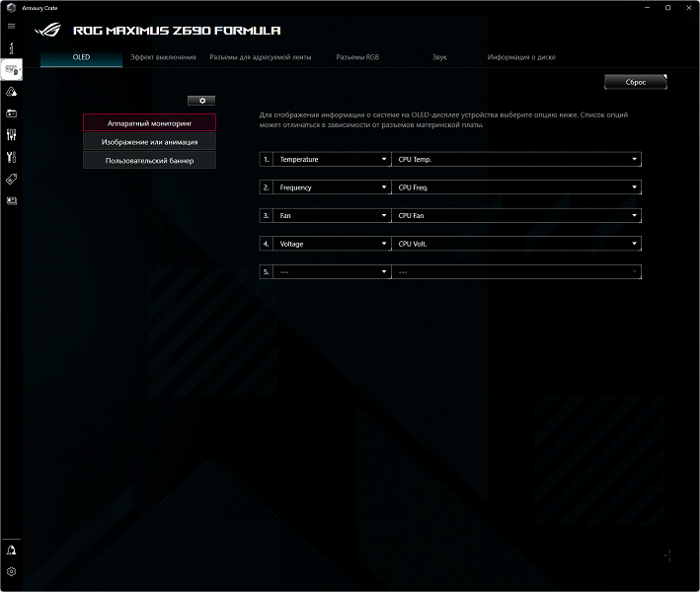The height and width of the screenshot is (592, 700).
Task: Open the Game Library icon in sidebar
Action: 11,113
